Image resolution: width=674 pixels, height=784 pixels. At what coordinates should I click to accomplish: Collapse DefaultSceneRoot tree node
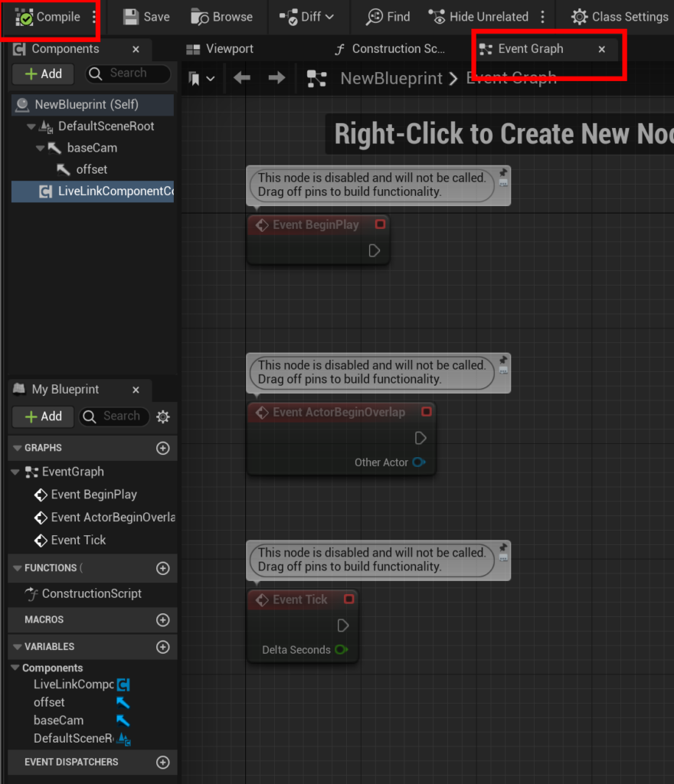pyautogui.click(x=31, y=126)
